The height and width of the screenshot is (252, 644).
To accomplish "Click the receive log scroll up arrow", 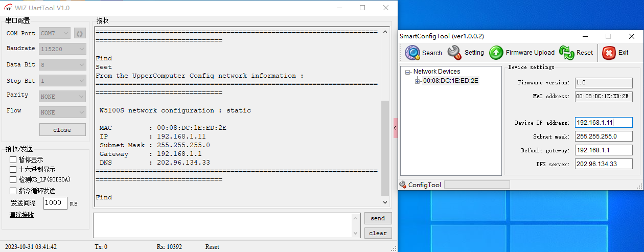I will pyautogui.click(x=385, y=31).
